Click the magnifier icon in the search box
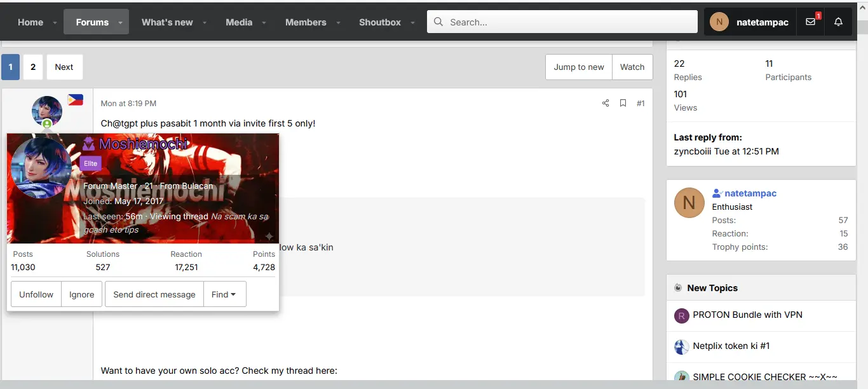 (x=438, y=22)
